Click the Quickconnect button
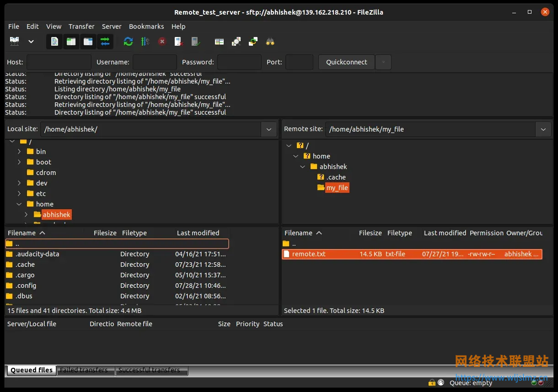The height and width of the screenshot is (392, 558). (347, 62)
